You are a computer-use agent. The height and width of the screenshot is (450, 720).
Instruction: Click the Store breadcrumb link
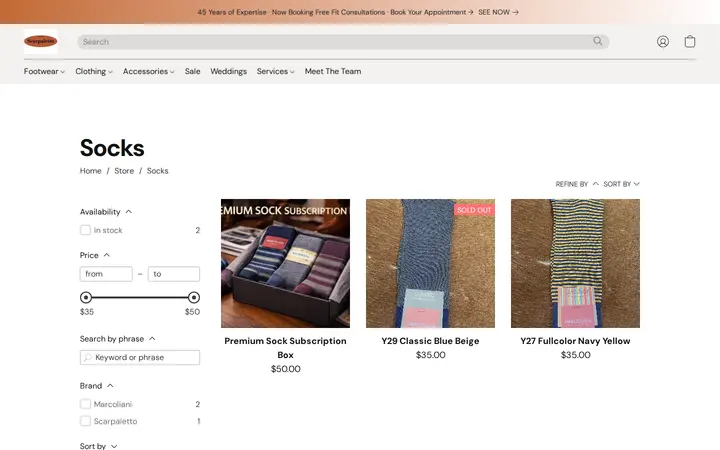point(124,171)
